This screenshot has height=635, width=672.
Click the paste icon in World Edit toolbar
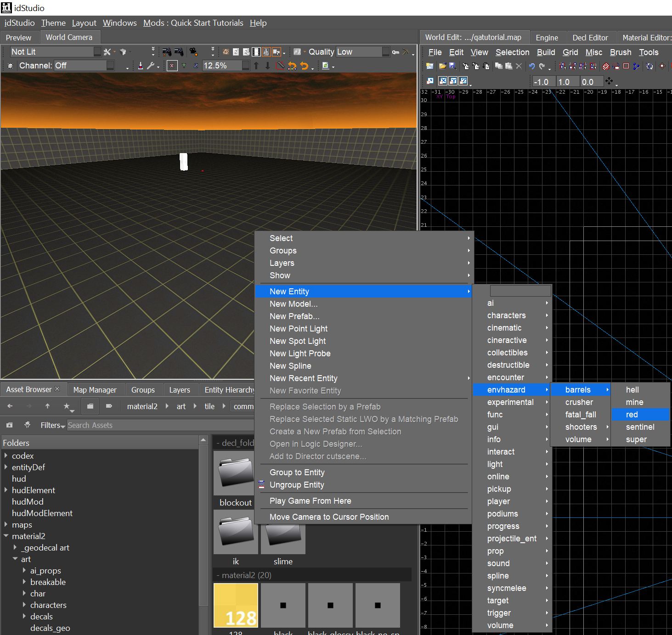(x=508, y=66)
